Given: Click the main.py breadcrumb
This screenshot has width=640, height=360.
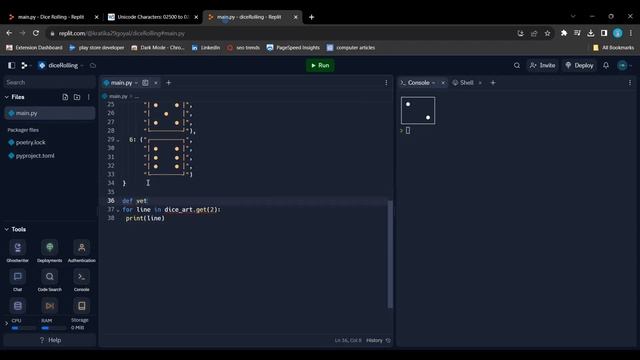Looking at the screenshot, I should [x=118, y=96].
